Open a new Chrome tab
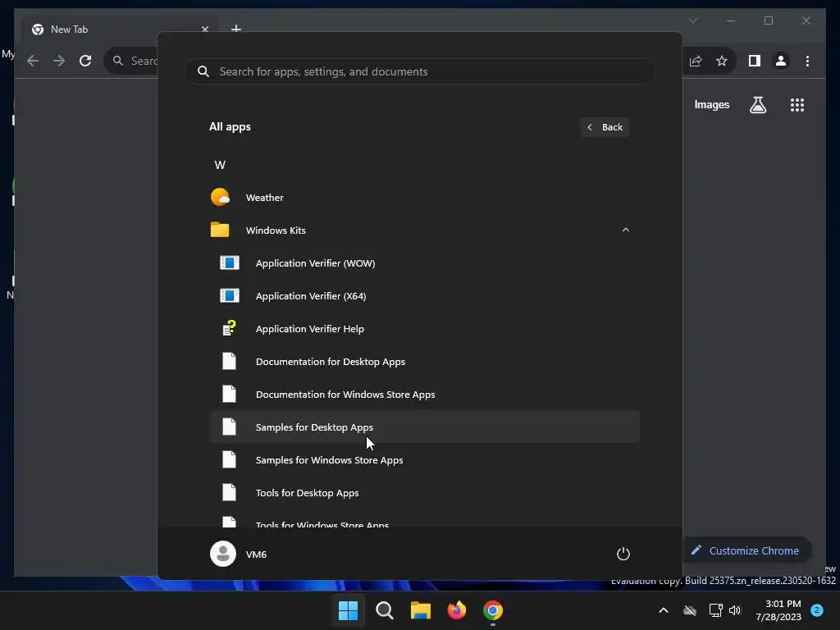840x630 pixels. pos(235,29)
